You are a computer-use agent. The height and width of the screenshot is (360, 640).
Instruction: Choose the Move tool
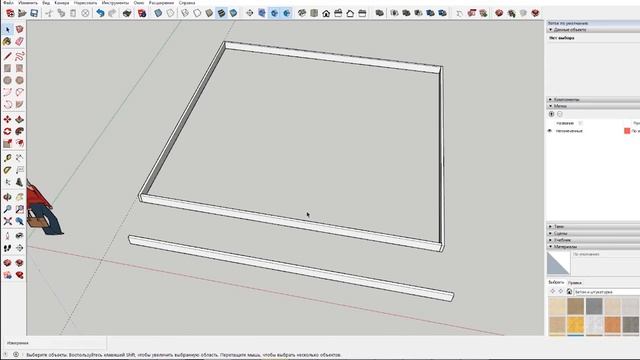click(7, 120)
